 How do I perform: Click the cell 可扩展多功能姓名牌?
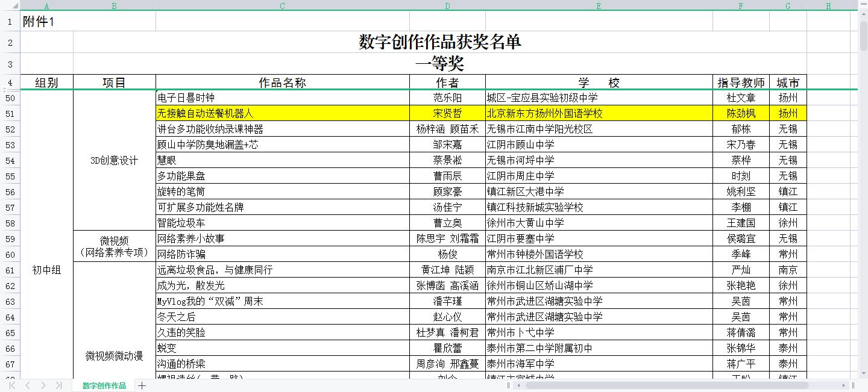[283, 207]
